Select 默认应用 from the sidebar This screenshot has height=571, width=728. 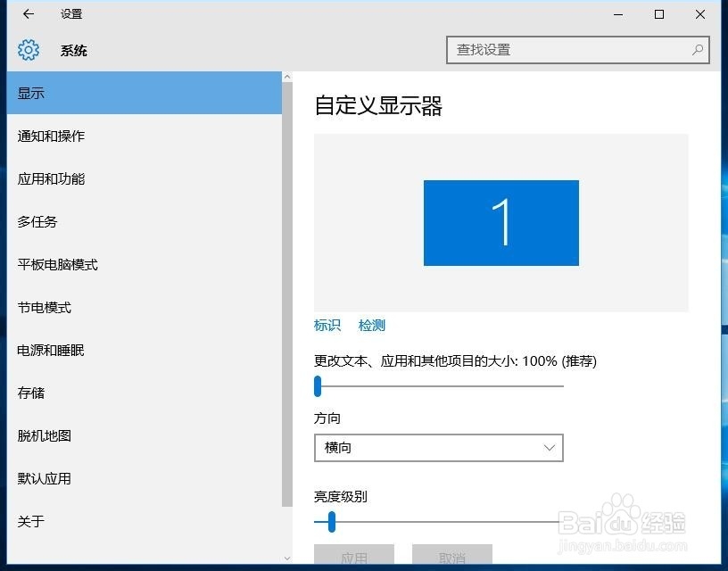(x=43, y=478)
